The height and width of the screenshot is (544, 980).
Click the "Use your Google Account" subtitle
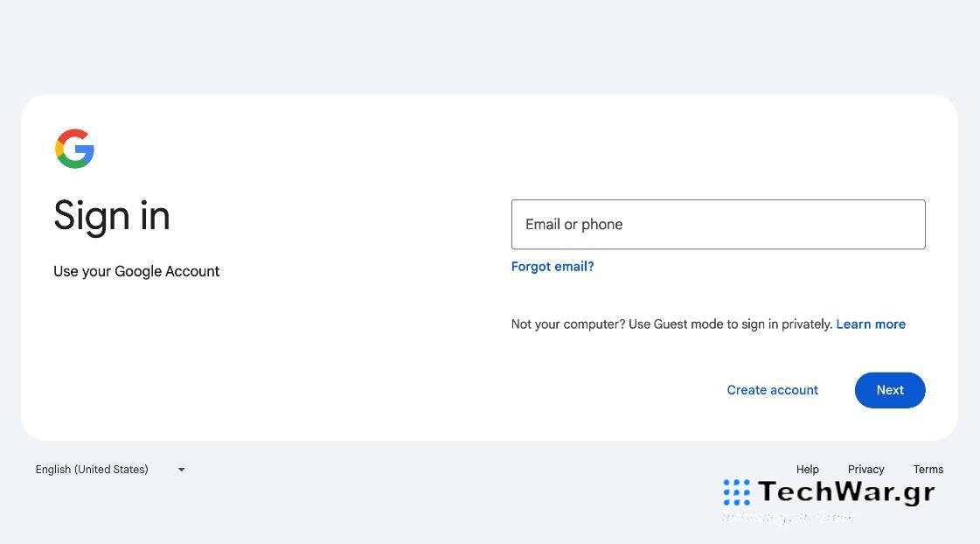(136, 271)
